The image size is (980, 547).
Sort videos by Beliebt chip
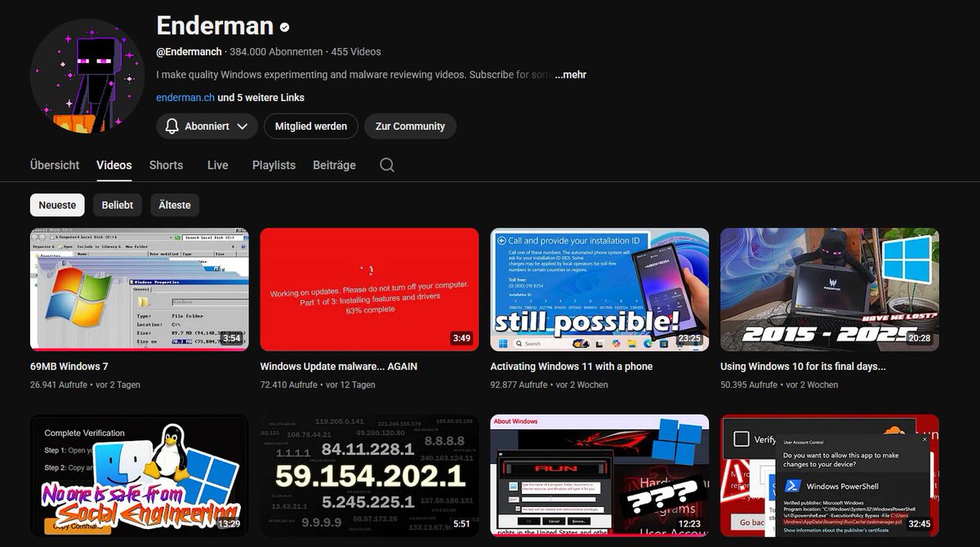118,205
